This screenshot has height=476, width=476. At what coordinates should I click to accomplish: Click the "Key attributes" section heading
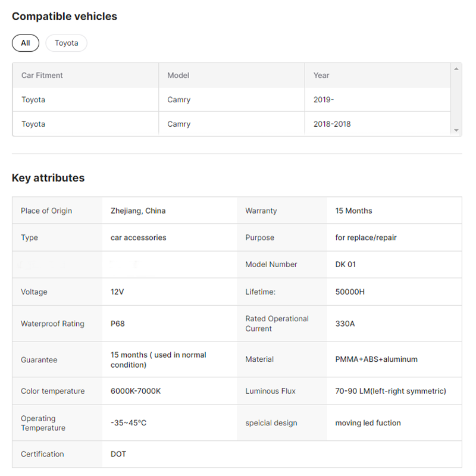(48, 178)
